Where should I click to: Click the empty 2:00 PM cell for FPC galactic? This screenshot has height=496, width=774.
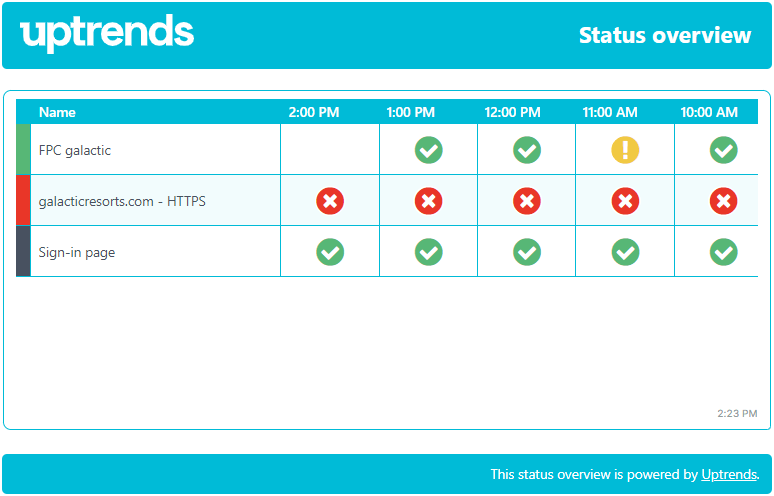(330, 150)
